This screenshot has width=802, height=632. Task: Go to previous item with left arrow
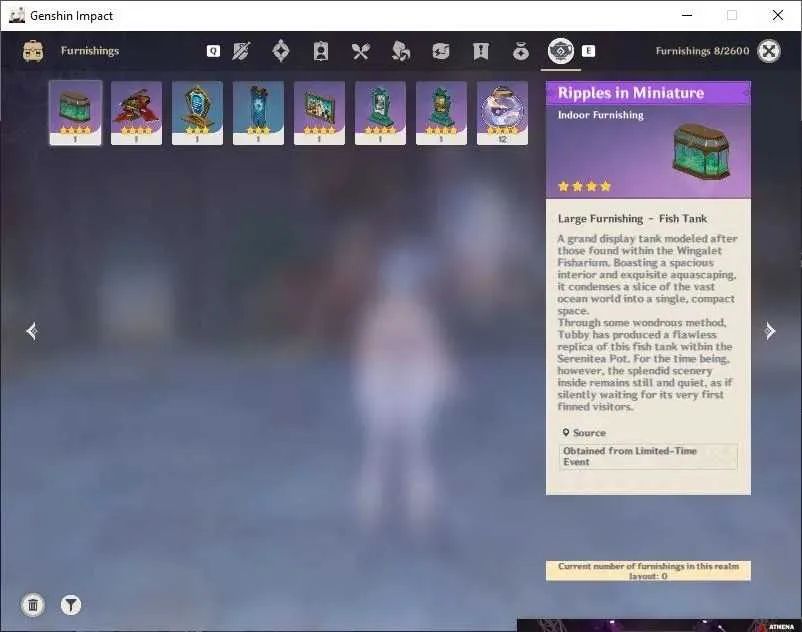pyautogui.click(x=32, y=331)
